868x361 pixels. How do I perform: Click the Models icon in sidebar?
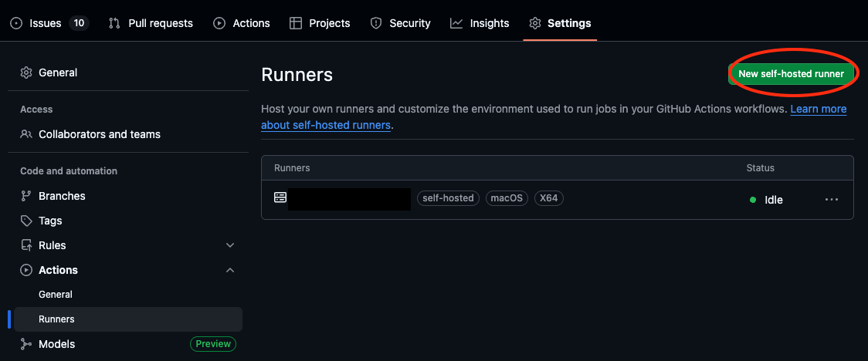[x=26, y=344]
